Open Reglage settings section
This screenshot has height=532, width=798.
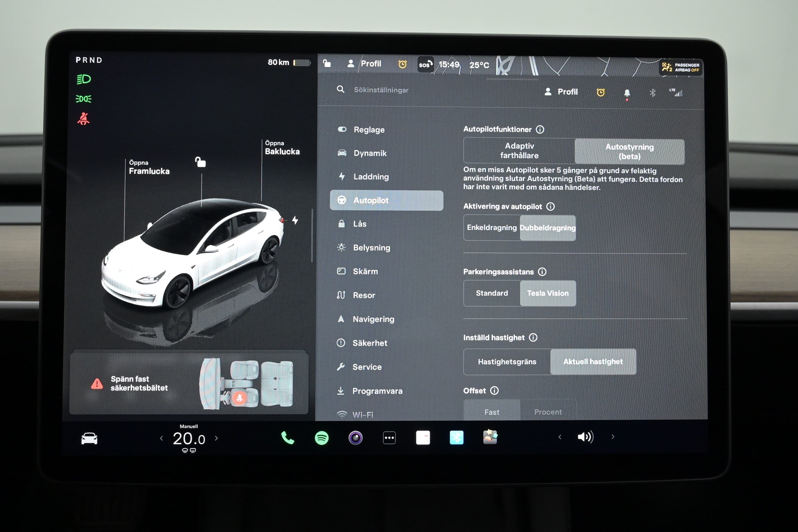click(387, 130)
